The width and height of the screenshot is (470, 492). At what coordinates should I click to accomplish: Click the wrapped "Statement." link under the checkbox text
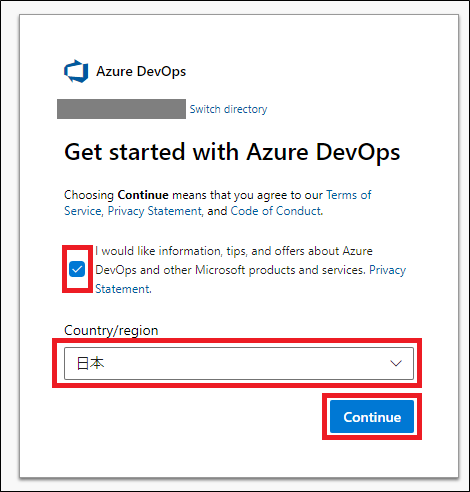point(123,289)
